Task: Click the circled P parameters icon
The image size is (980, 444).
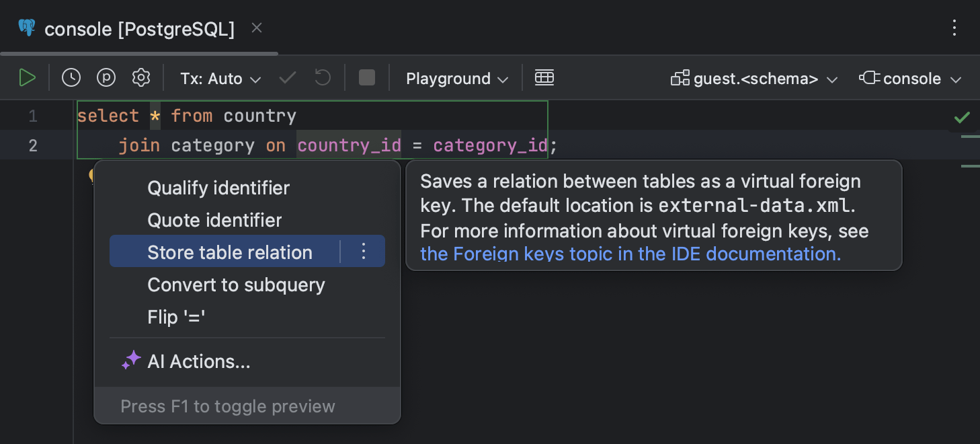Action: click(106, 77)
